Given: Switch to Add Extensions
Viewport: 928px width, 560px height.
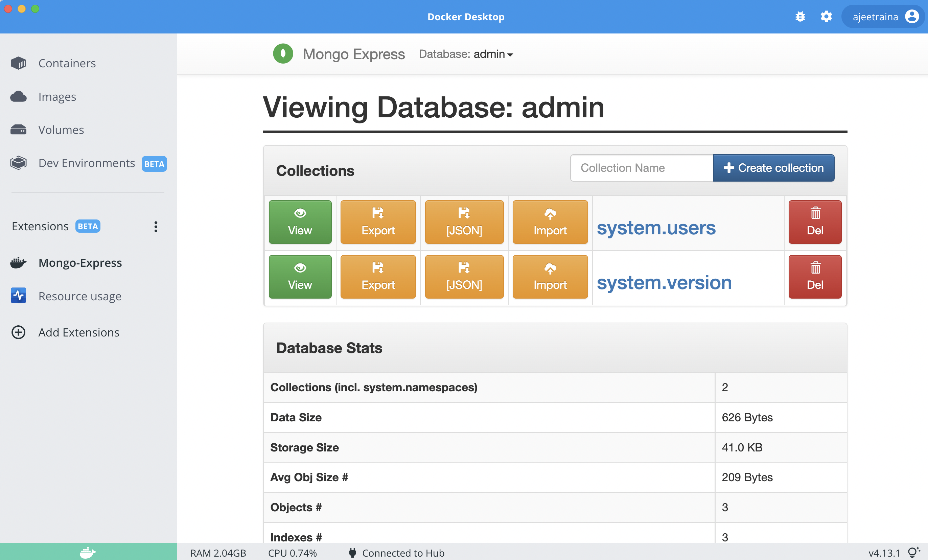Looking at the screenshot, I should [x=79, y=332].
